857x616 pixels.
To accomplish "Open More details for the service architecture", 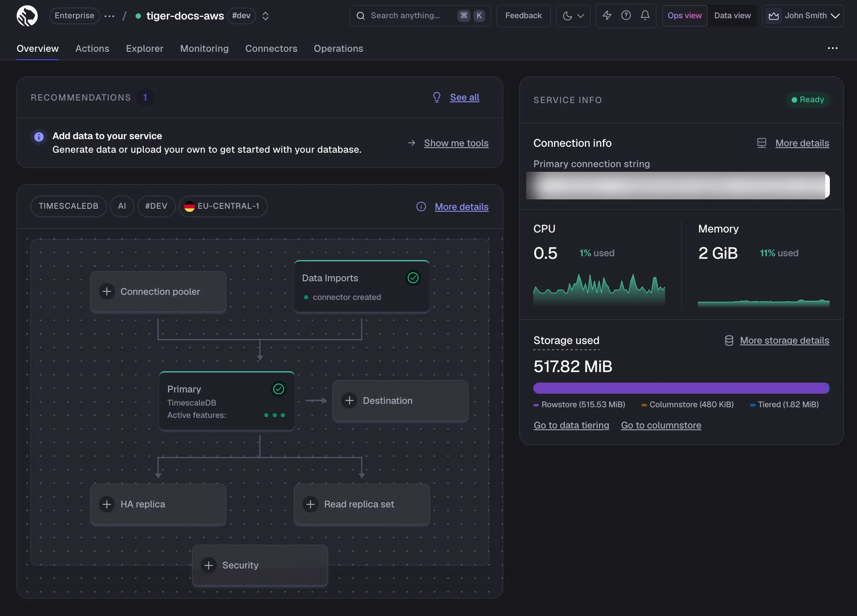I will tap(462, 207).
